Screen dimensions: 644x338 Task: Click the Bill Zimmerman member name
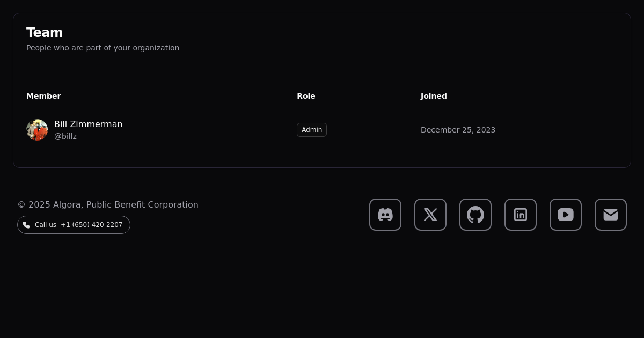[88, 124]
